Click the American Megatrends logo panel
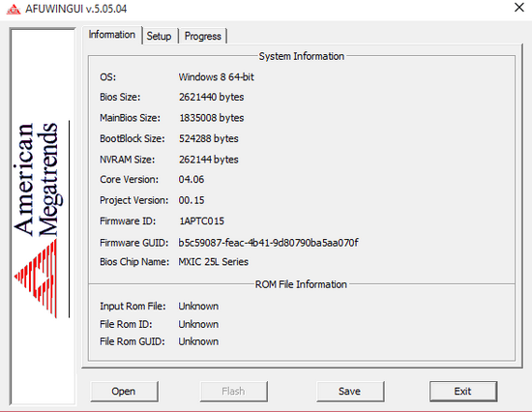Image resolution: width=532 pixels, height=412 pixels. click(x=43, y=218)
